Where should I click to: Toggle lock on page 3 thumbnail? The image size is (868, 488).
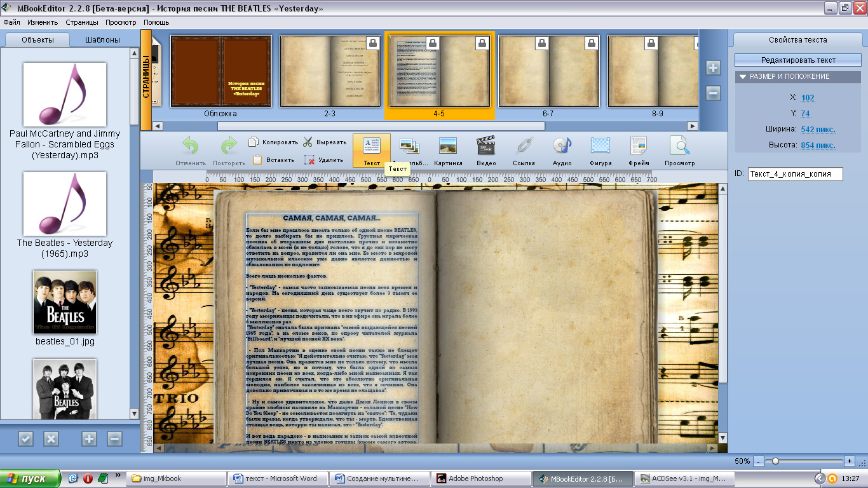[x=373, y=43]
